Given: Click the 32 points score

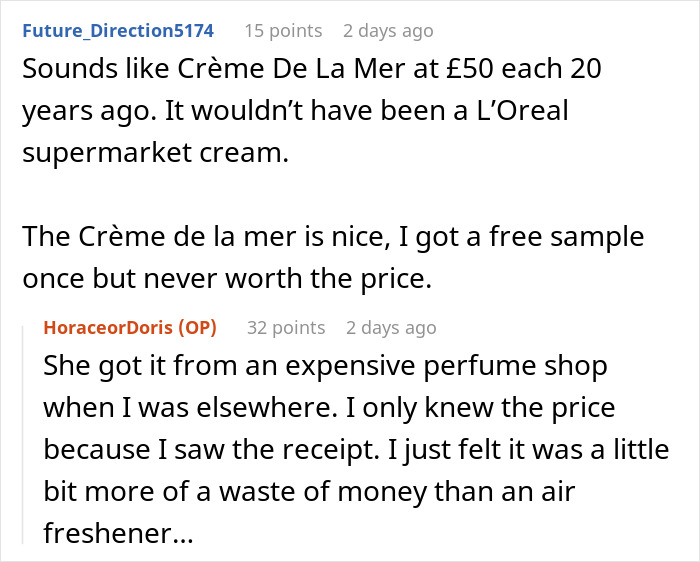Looking at the screenshot, I should click(x=286, y=327).
